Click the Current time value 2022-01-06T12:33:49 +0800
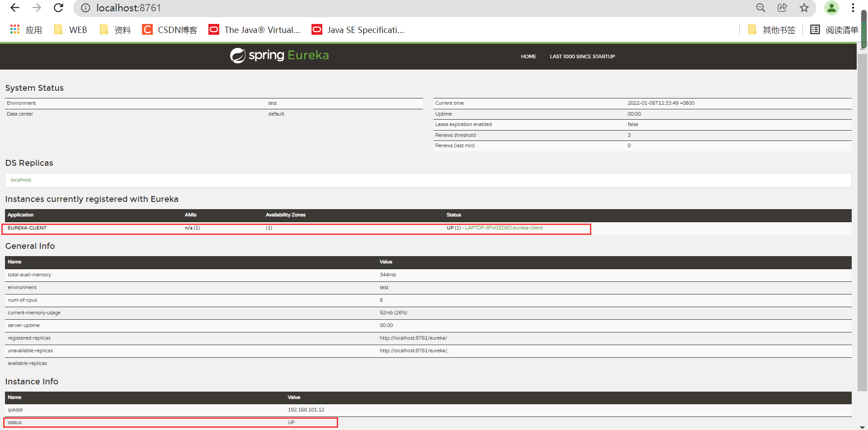The width and height of the screenshot is (868, 430). click(661, 103)
